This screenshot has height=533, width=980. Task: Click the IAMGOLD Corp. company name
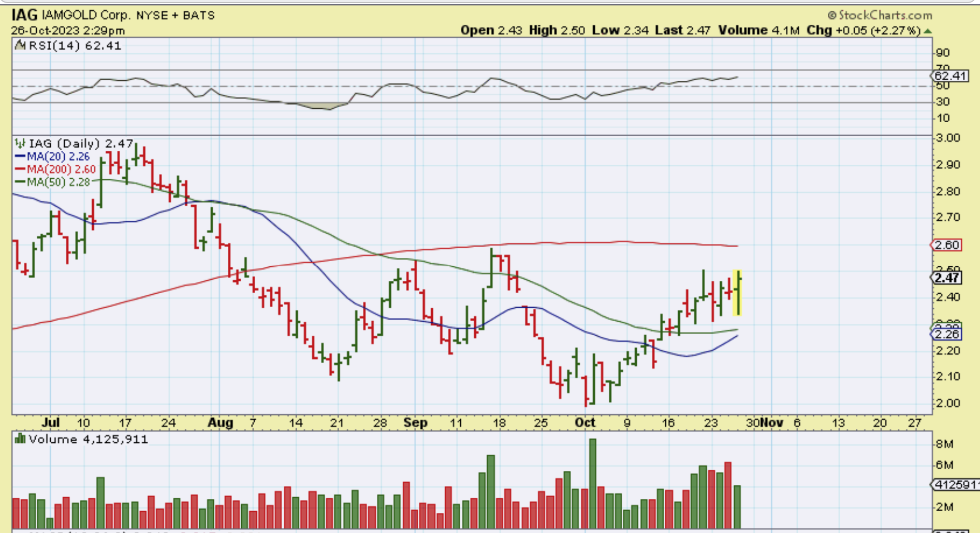pos(86,16)
